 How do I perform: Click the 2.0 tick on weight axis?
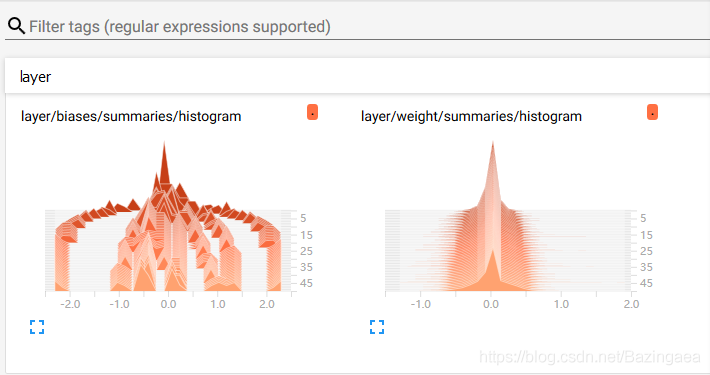point(631,304)
